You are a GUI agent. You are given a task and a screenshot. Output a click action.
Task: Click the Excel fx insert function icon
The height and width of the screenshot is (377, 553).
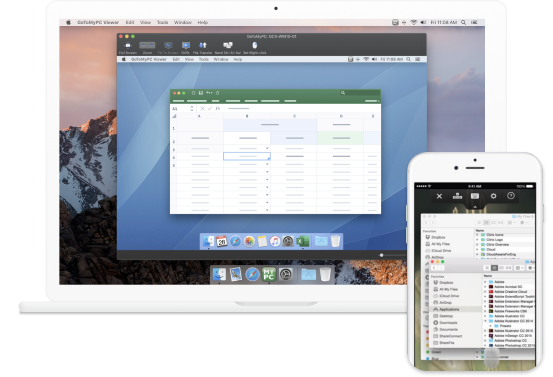tap(218, 108)
